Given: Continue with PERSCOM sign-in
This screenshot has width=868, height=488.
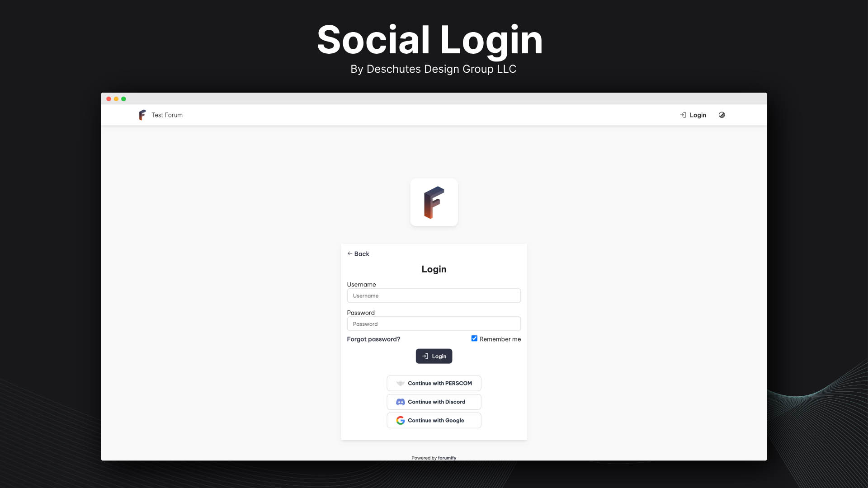Looking at the screenshot, I should (x=434, y=383).
